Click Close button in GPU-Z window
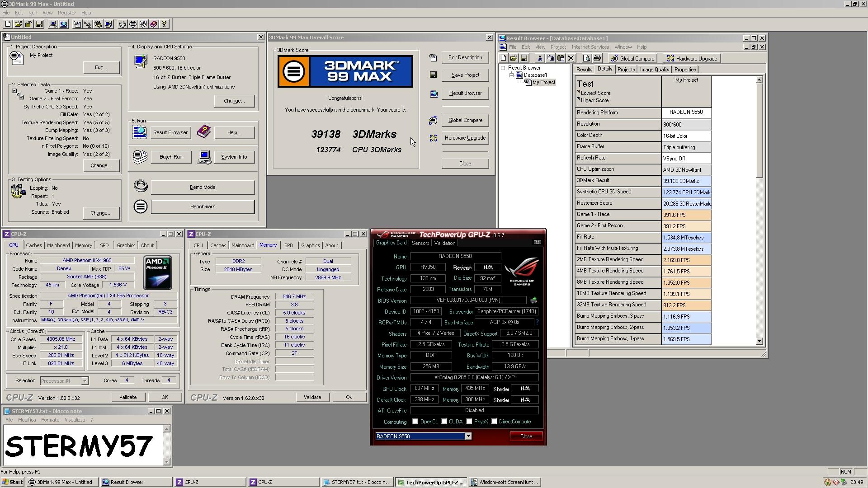Viewport: 868px width, 488px height. (x=526, y=436)
